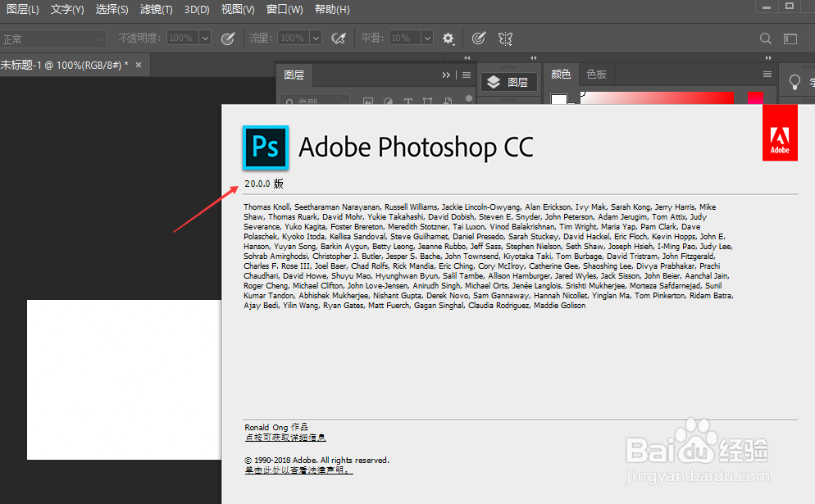Collapse the Layers panel with double chevron
This screenshot has width=815, height=504.
447,75
